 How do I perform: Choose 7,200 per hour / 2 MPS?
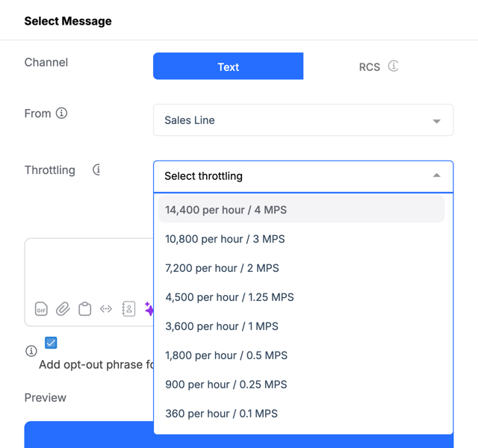click(x=301, y=268)
